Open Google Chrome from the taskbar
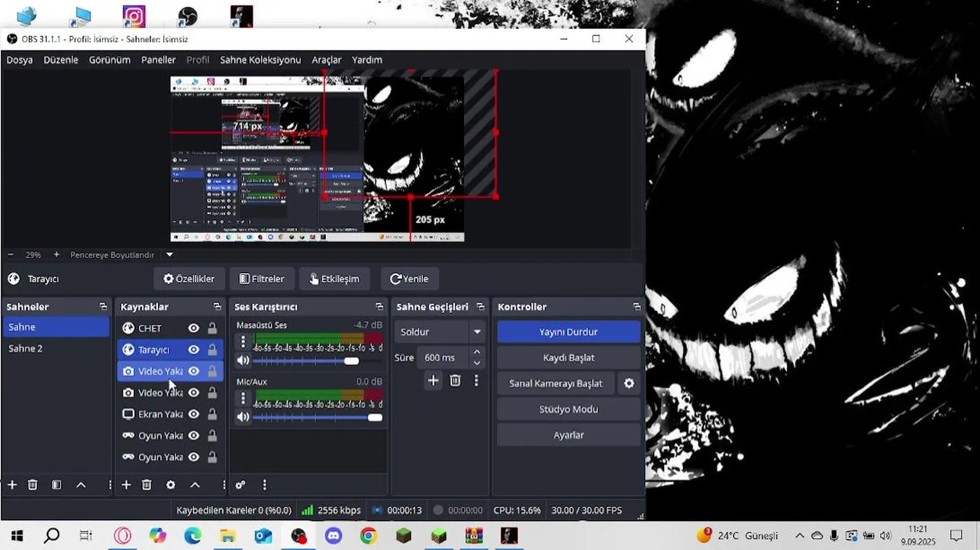The height and width of the screenshot is (550, 980). coord(369,536)
